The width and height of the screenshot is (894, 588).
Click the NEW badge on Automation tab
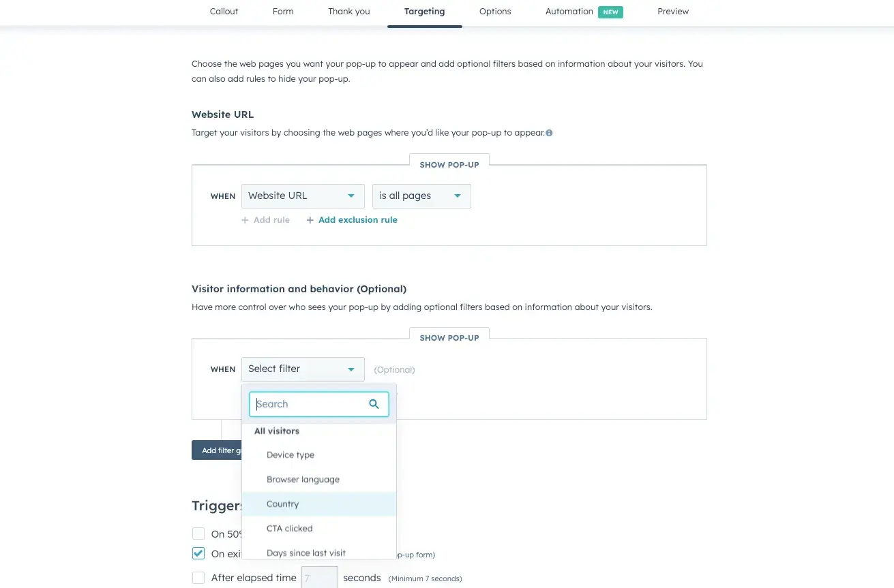[610, 12]
